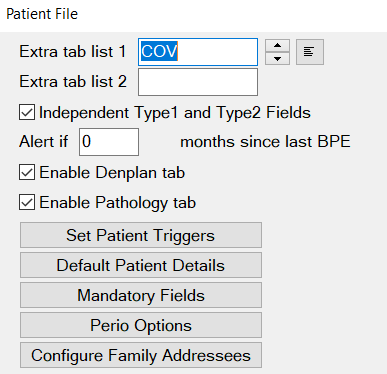Click the up arrow of the tab list spinner
This screenshot has height=374, width=387.
[x=277, y=46]
